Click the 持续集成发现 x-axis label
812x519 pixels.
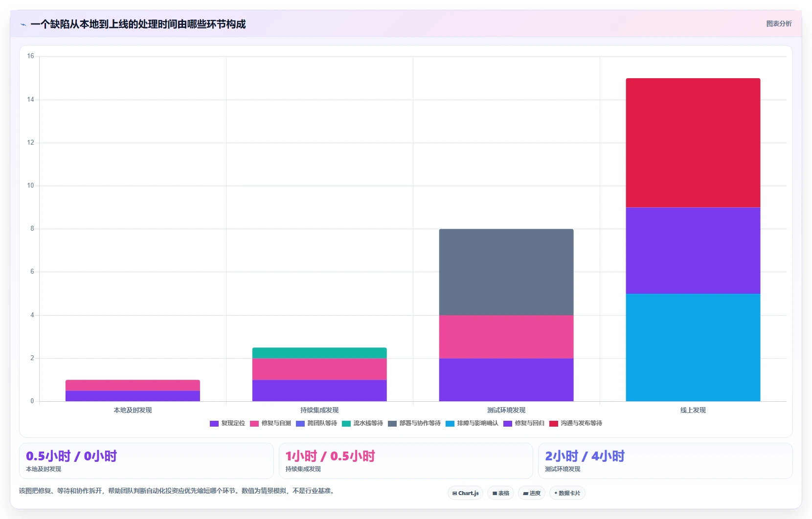[x=319, y=410]
